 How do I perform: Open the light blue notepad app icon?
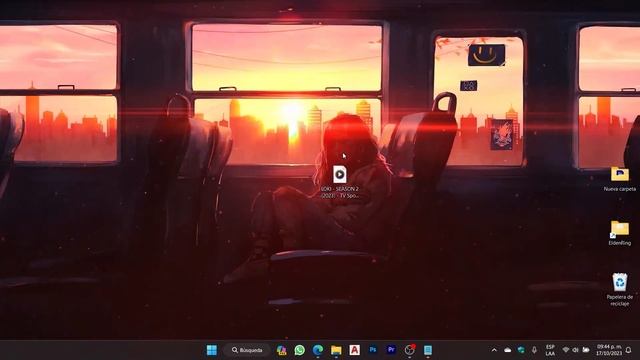click(x=428, y=350)
